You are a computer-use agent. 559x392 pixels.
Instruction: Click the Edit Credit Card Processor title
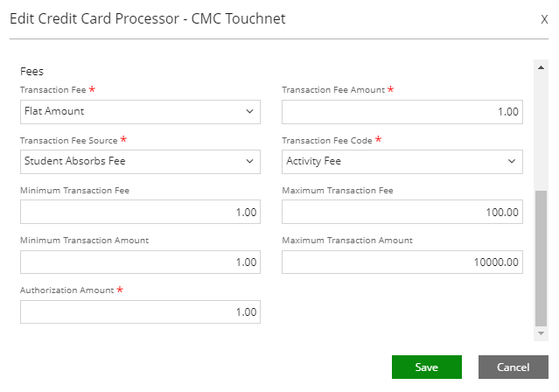click(x=147, y=18)
